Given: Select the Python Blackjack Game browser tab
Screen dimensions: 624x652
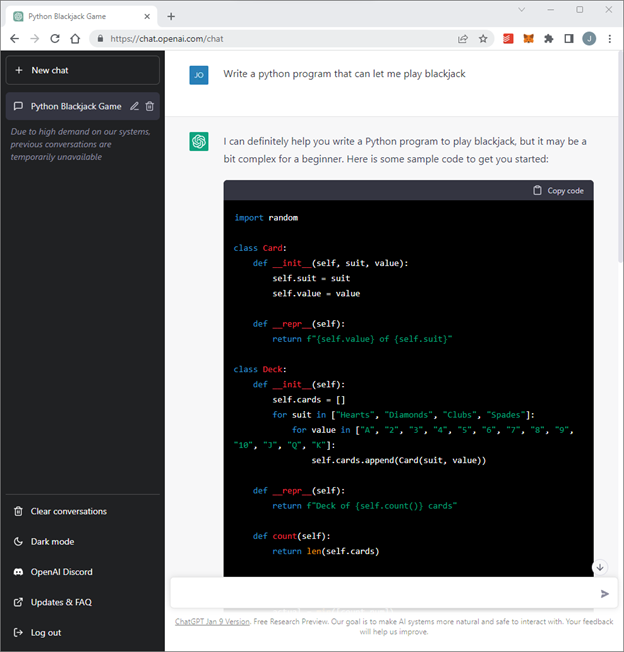Looking at the screenshot, I should [x=81, y=17].
